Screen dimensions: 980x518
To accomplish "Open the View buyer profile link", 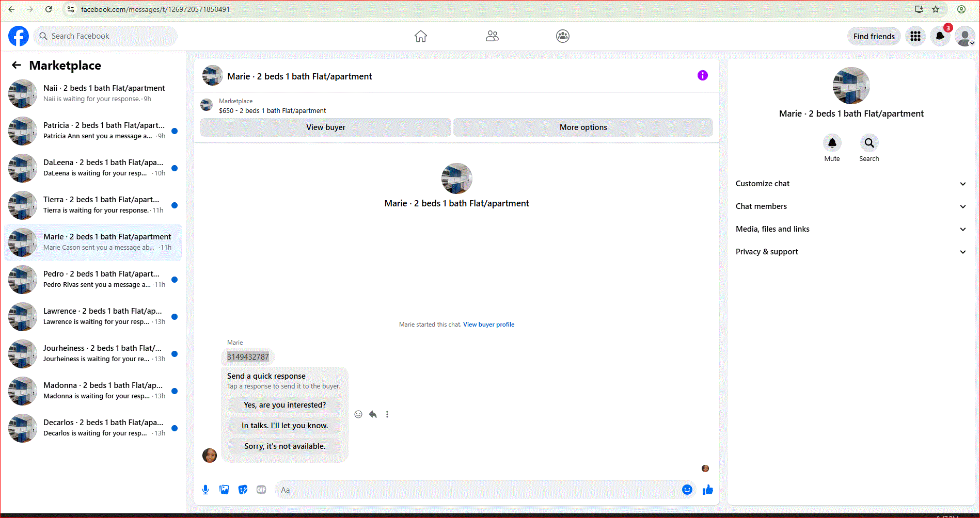I will [x=488, y=325].
